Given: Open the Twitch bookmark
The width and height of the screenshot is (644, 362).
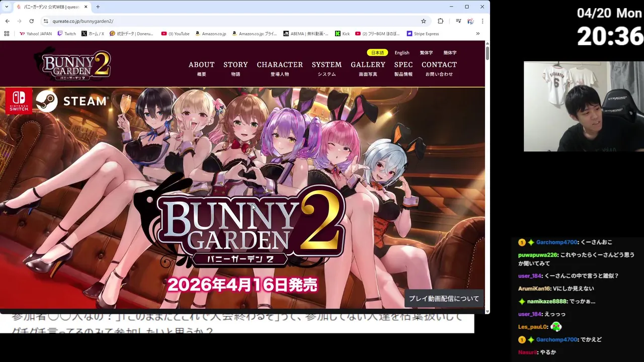Looking at the screenshot, I should 67,34.
